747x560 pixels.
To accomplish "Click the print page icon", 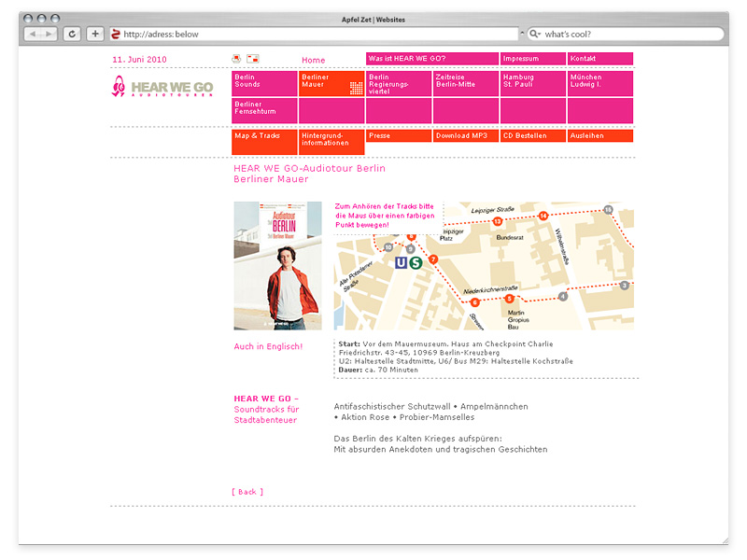I will coord(236,59).
